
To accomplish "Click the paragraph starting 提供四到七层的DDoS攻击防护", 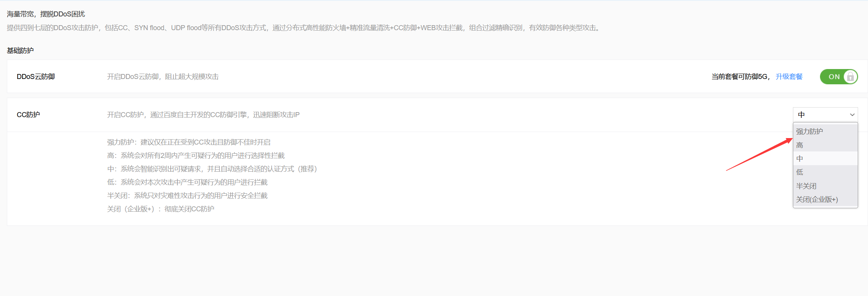I will click(x=304, y=28).
